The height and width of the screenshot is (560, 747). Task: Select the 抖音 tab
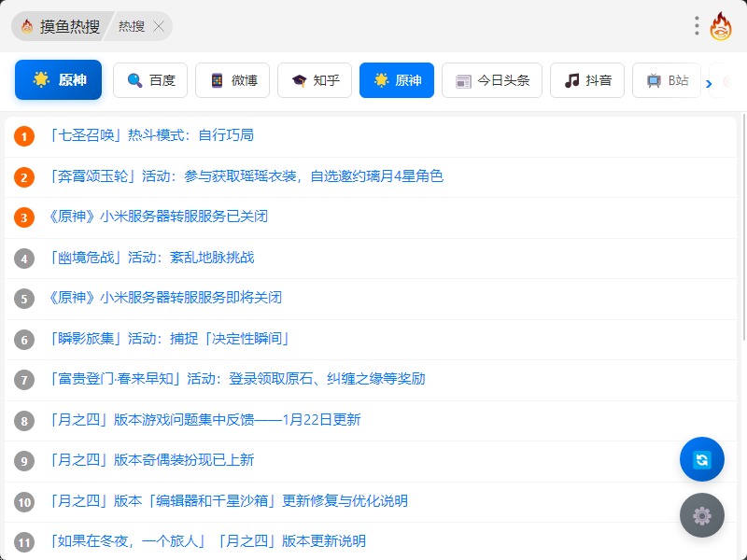[x=587, y=80]
